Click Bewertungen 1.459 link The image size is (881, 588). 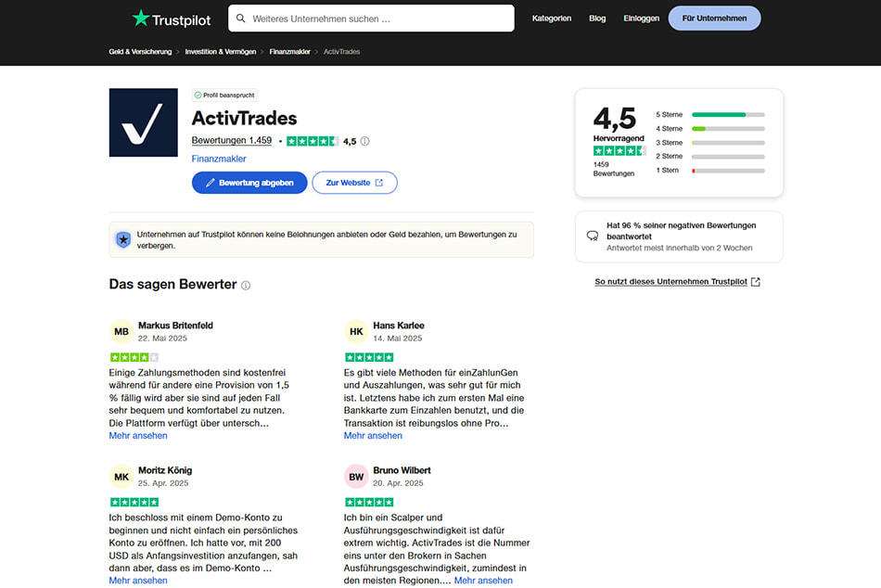(232, 141)
